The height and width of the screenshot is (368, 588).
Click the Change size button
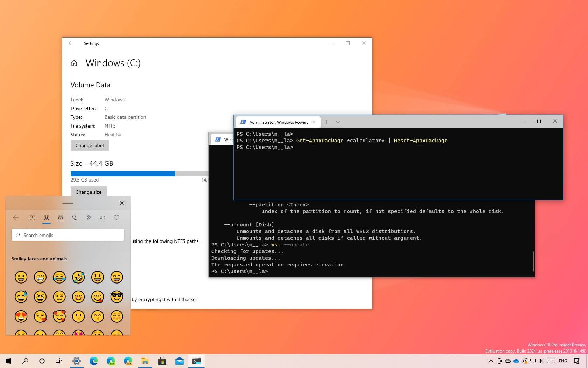[x=89, y=192]
